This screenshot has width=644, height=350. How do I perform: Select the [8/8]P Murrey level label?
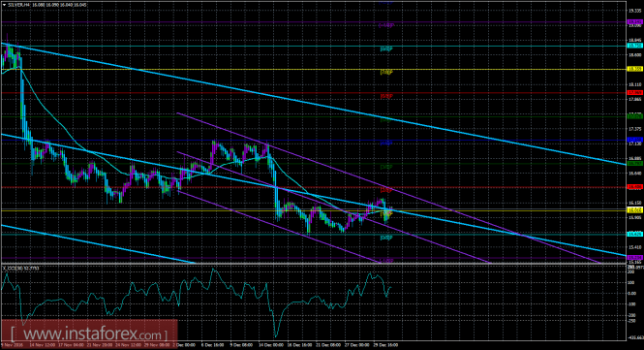(386, 48)
